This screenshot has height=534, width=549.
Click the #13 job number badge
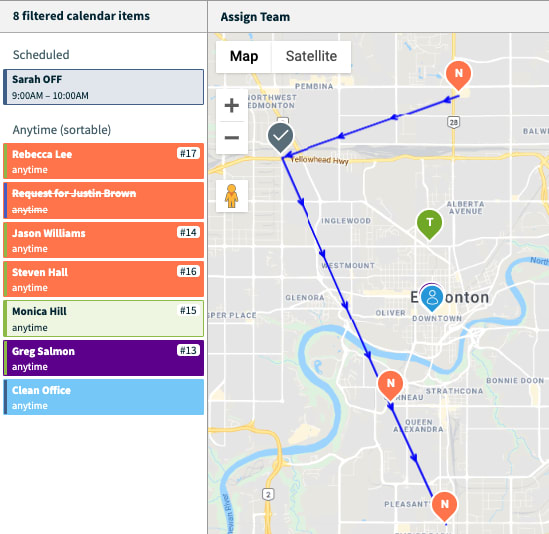pyautogui.click(x=188, y=351)
